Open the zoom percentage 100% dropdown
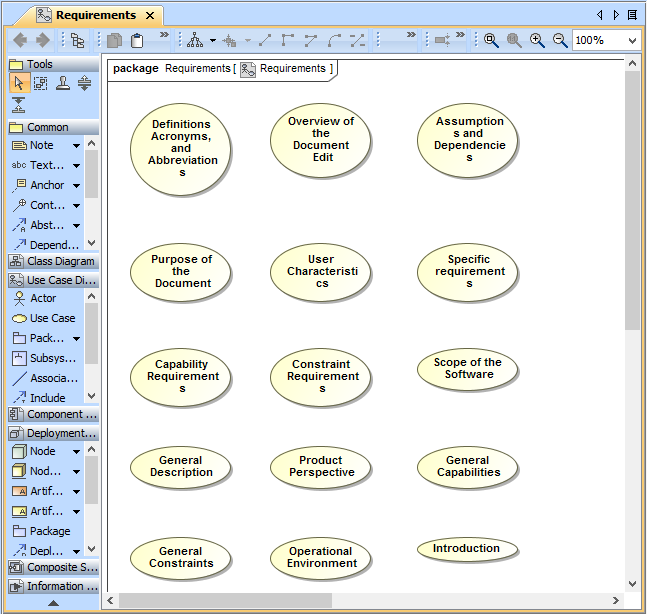The height and width of the screenshot is (614, 647). tap(632, 41)
